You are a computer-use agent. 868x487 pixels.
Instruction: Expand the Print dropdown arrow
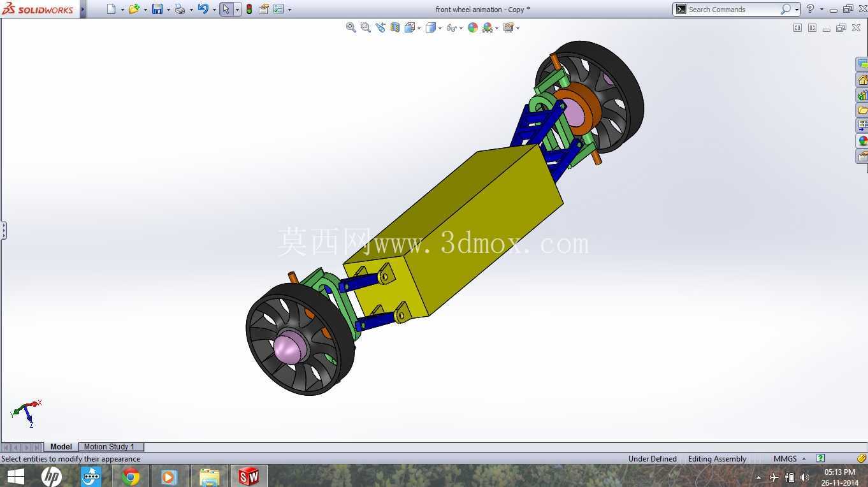pyautogui.click(x=191, y=10)
